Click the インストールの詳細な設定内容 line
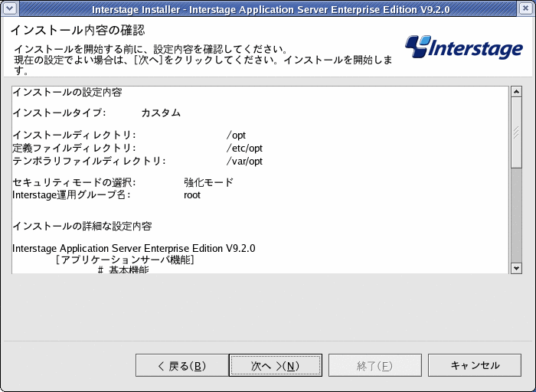The image size is (536, 392). coord(83,227)
